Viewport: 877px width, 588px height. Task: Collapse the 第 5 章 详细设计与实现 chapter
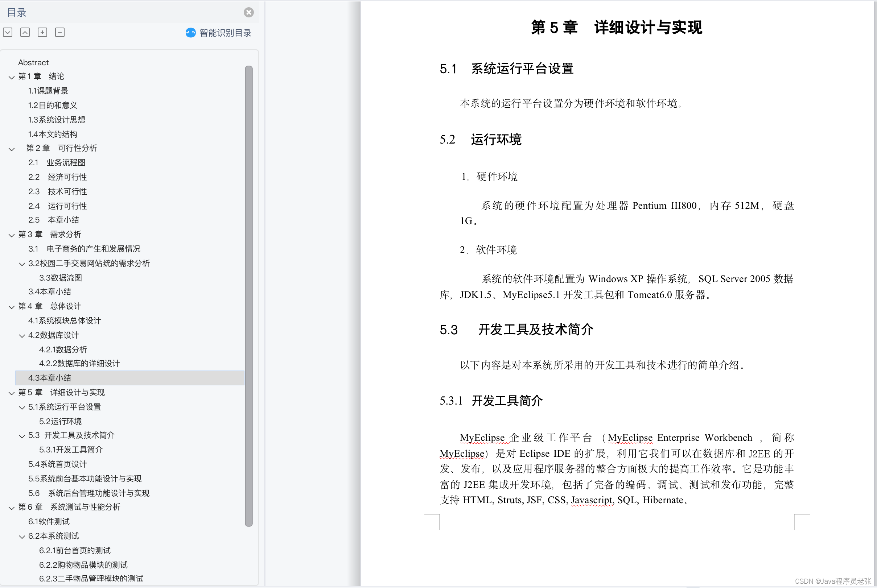tap(12, 393)
